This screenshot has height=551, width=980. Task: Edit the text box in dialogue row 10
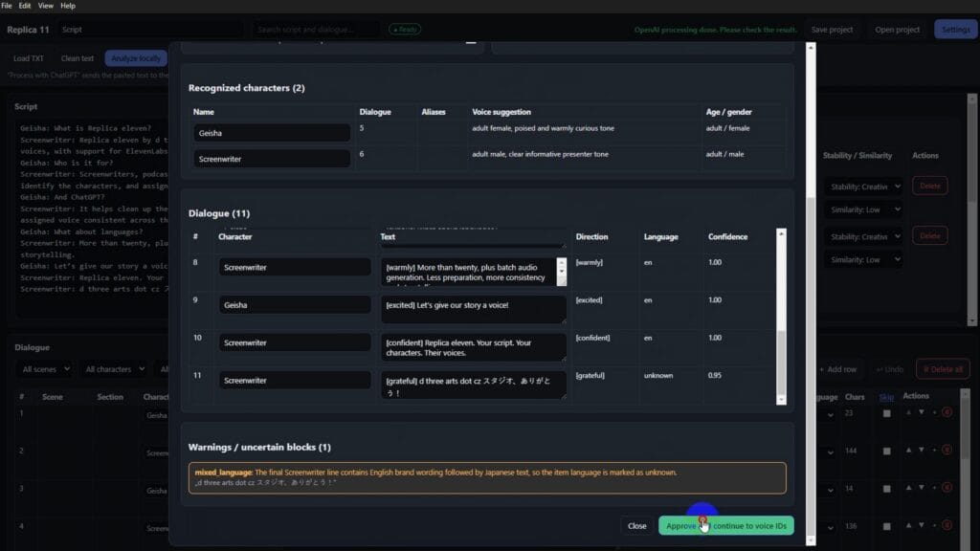pyautogui.click(x=473, y=347)
